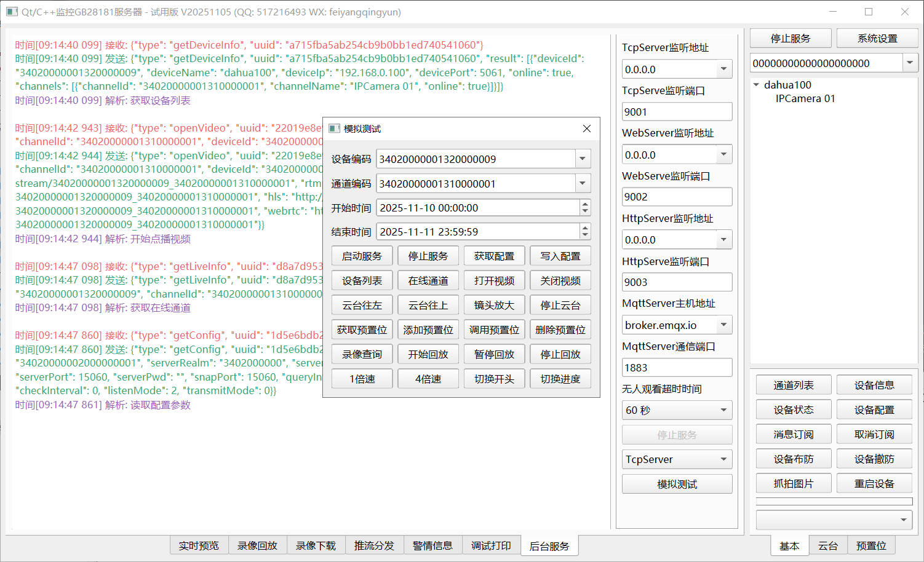The height and width of the screenshot is (562, 924).
Task: Switch to the 调试打印 tab
Action: pos(491,546)
